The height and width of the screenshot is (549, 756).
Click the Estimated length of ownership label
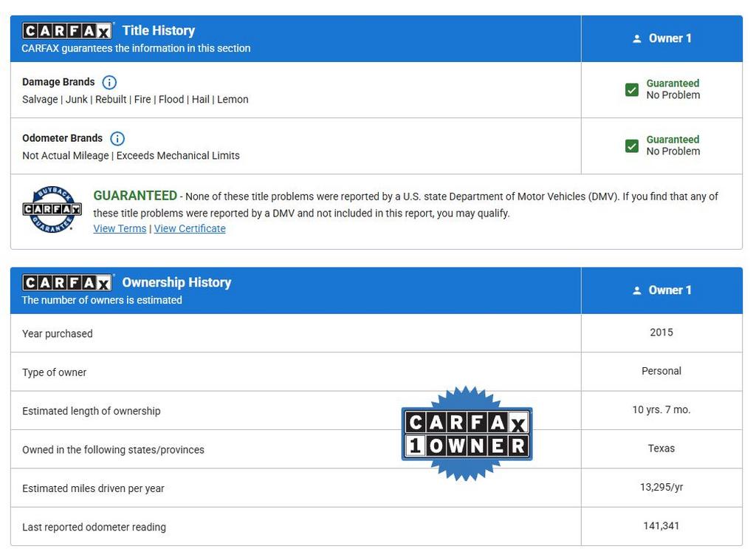(x=92, y=411)
